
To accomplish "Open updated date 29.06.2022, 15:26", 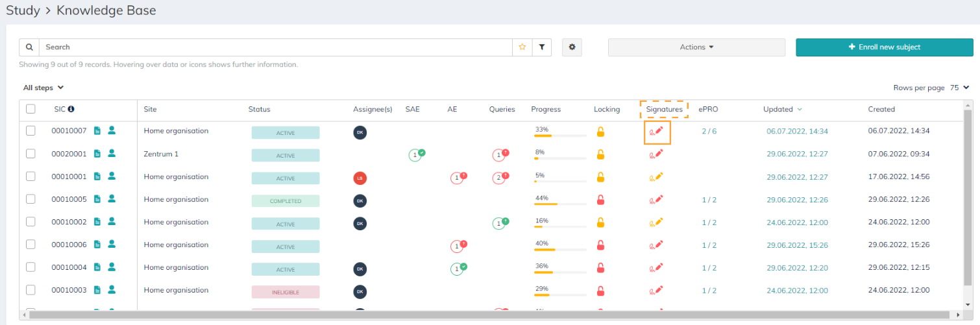I will [x=797, y=245].
